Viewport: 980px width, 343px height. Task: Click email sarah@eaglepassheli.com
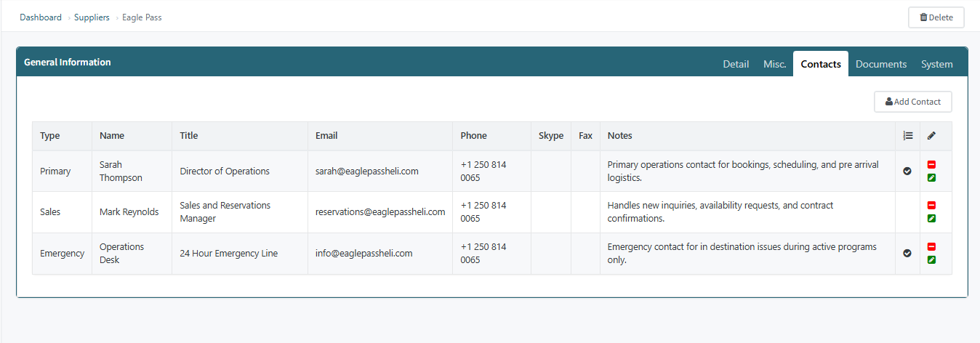(367, 171)
